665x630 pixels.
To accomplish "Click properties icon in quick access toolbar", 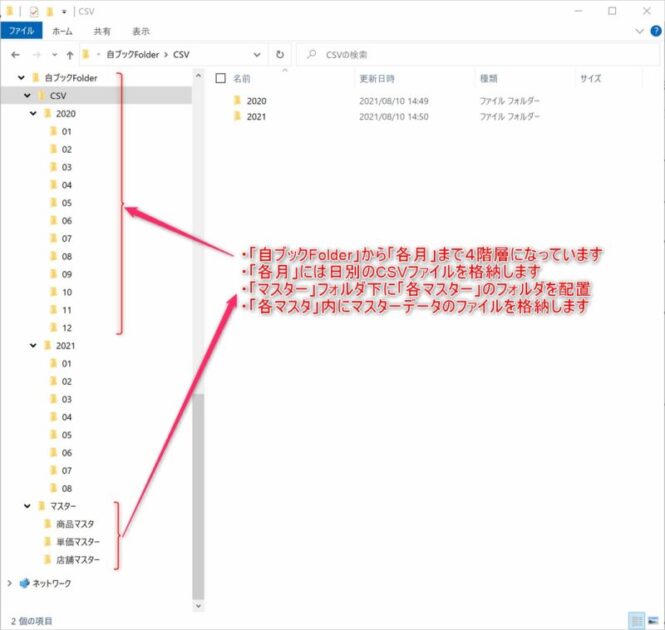I will 34,11.
